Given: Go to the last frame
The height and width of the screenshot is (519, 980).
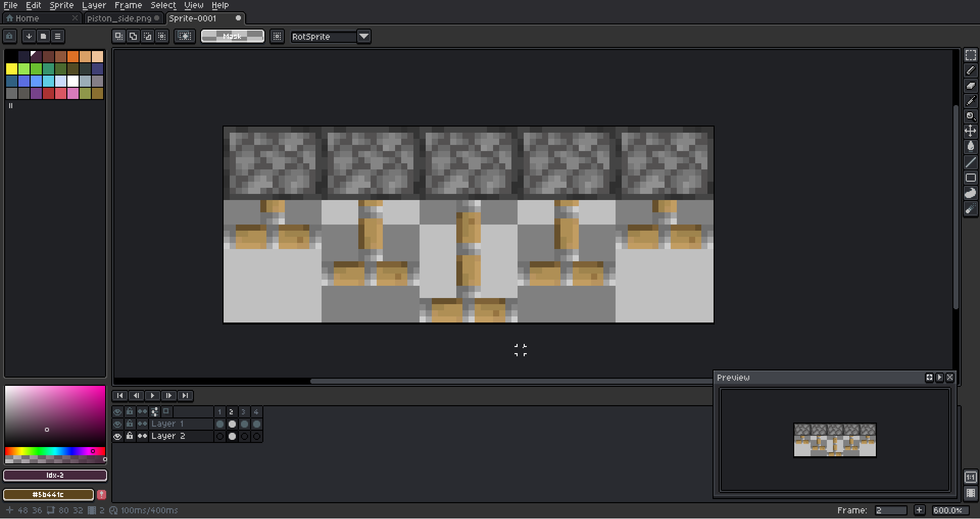Looking at the screenshot, I should pyautogui.click(x=185, y=396).
